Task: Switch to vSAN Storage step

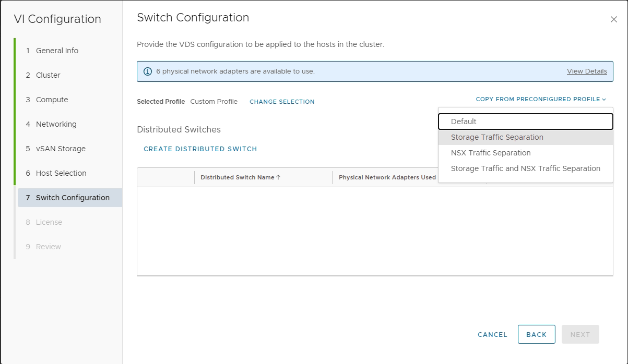Action: pos(61,149)
